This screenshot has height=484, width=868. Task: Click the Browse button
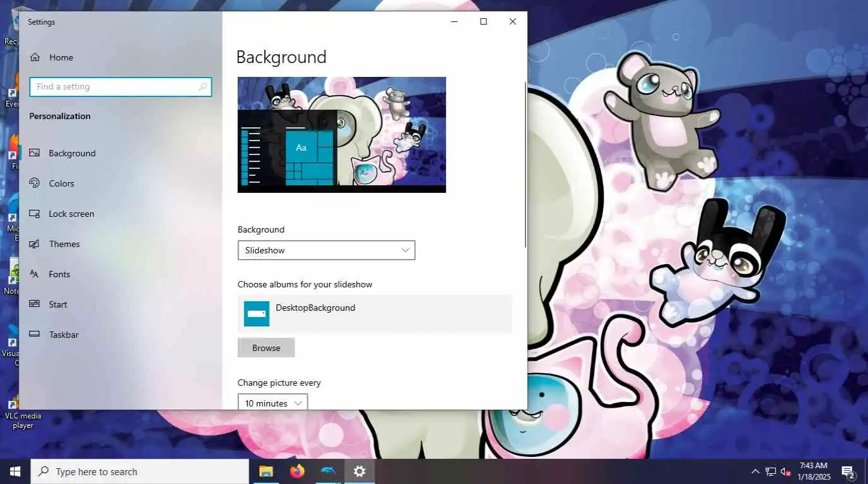coord(266,348)
